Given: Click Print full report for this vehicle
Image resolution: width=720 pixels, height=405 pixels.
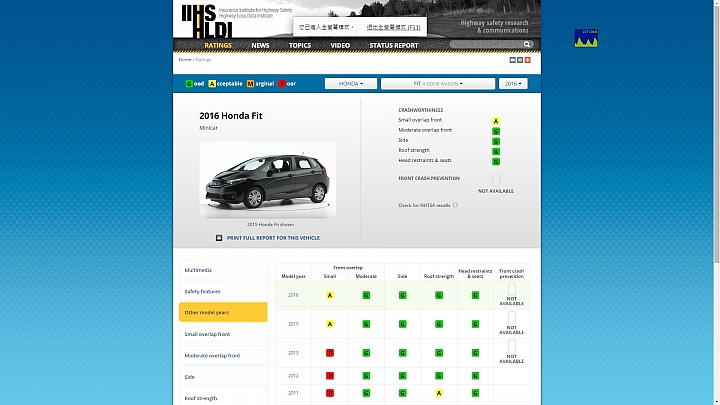Looking at the screenshot, I should pos(273,238).
